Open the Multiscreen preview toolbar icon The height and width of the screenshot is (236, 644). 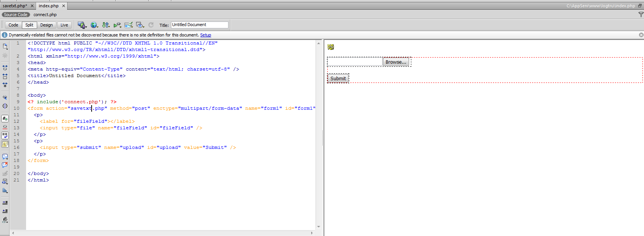[82, 25]
